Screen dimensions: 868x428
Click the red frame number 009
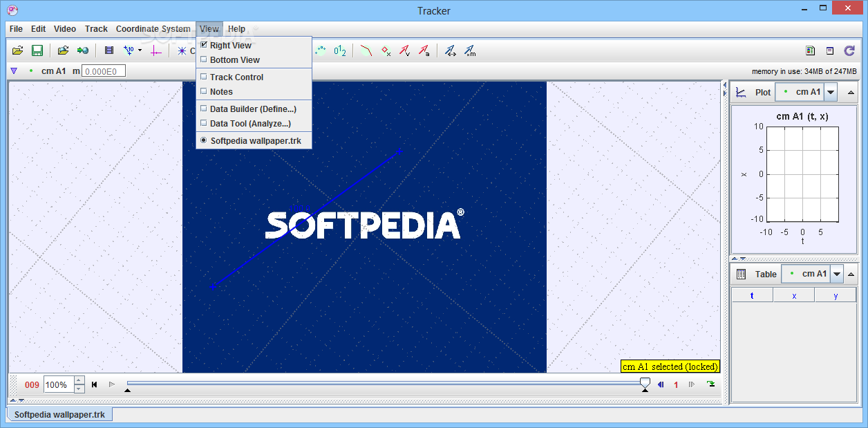pyautogui.click(x=32, y=385)
